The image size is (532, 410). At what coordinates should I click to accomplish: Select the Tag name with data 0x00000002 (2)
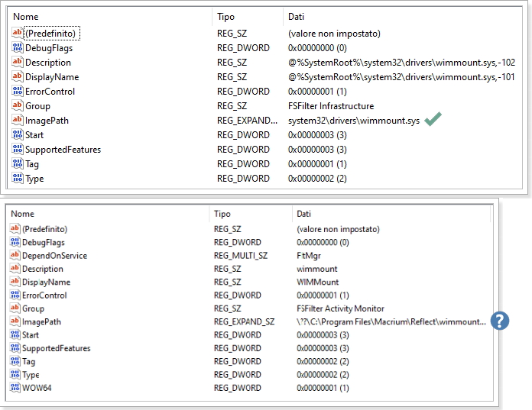pyautogui.click(x=28, y=362)
